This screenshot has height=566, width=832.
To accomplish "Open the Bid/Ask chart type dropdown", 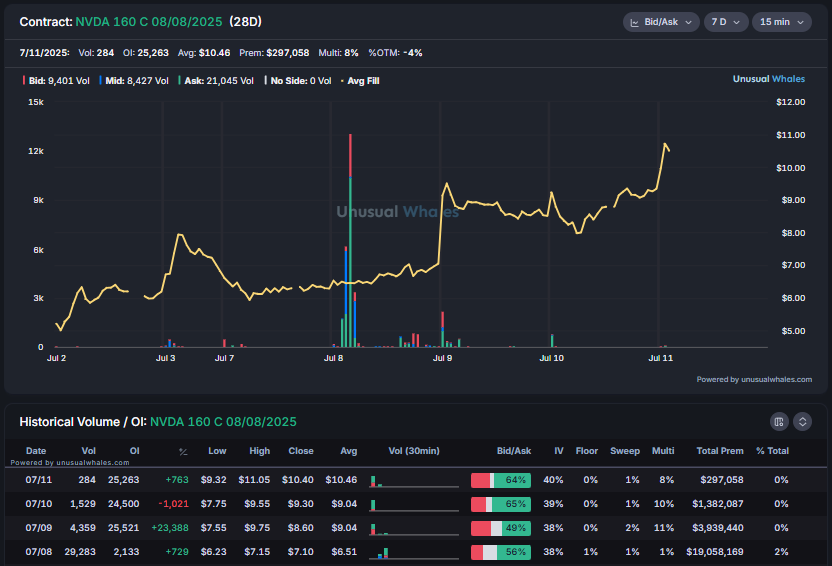I will tap(661, 22).
